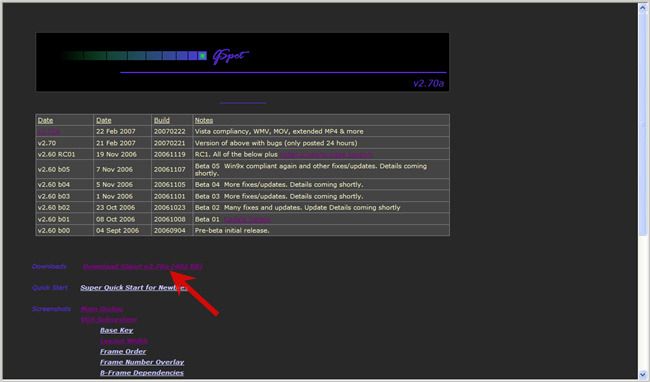
Task: Click build number 20061023
Action: [x=170, y=208]
